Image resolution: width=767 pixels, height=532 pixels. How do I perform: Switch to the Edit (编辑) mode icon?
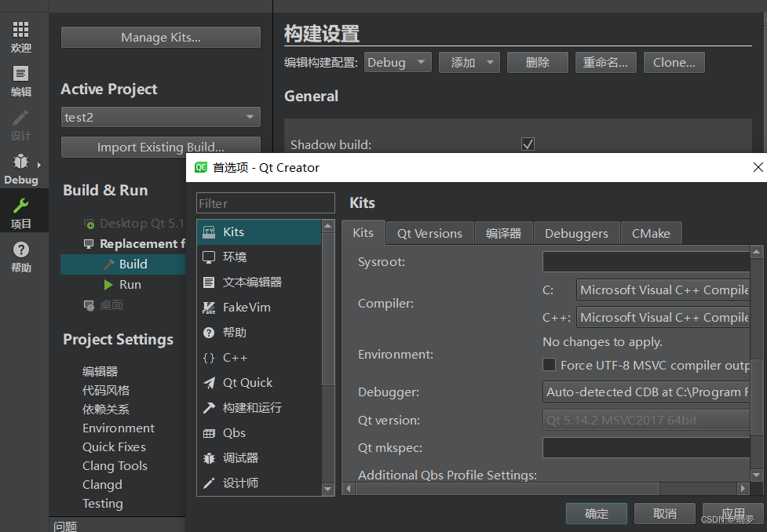click(x=20, y=74)
